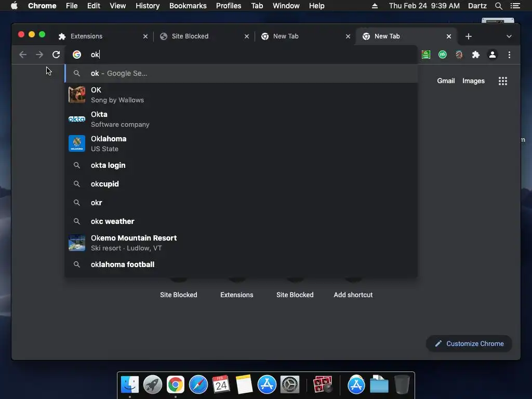Open the History menu
This screenshot has width=532, height=399.
pos(148,6)
